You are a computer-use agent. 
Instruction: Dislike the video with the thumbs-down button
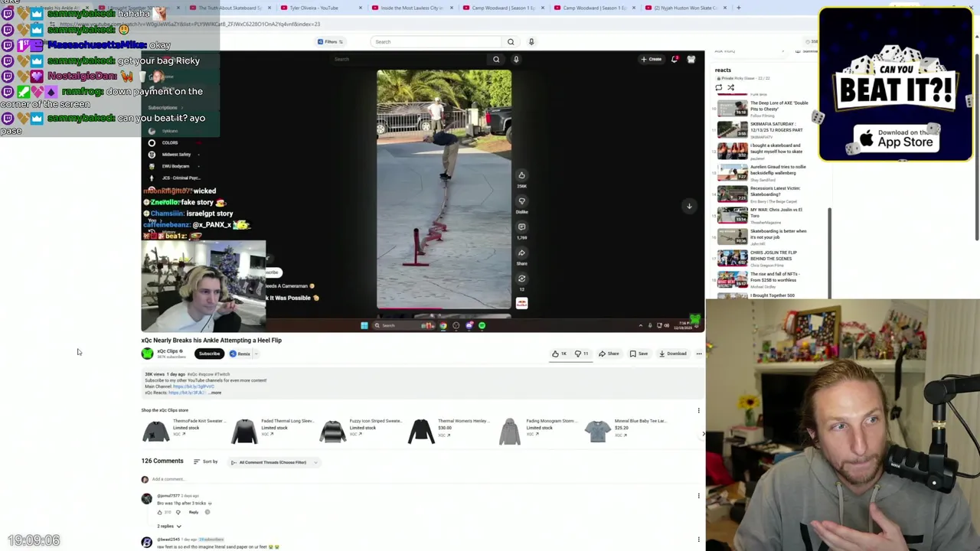[581, 354]
